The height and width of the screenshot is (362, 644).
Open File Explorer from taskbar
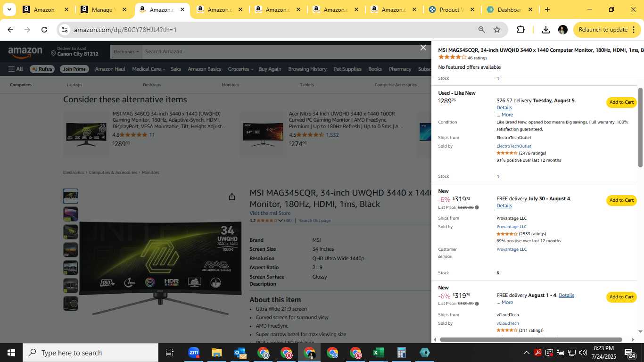coord(216,353)
